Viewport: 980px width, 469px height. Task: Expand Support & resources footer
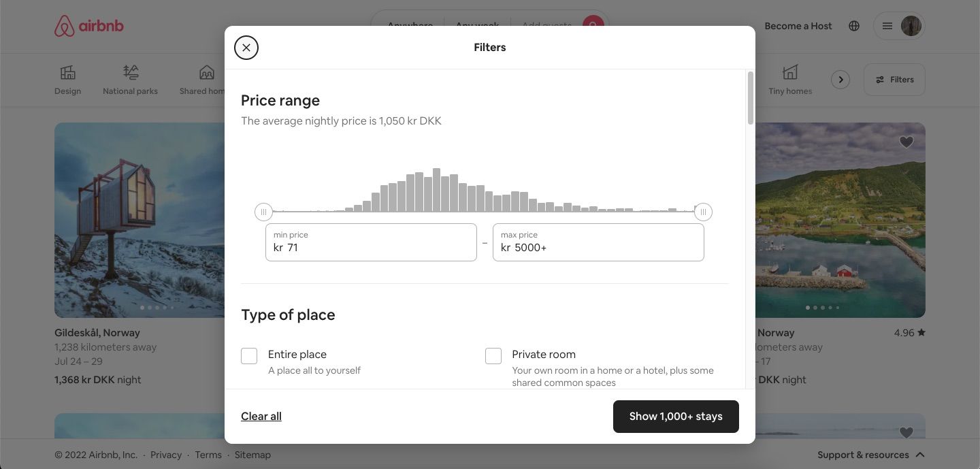[x=871, y=455]
